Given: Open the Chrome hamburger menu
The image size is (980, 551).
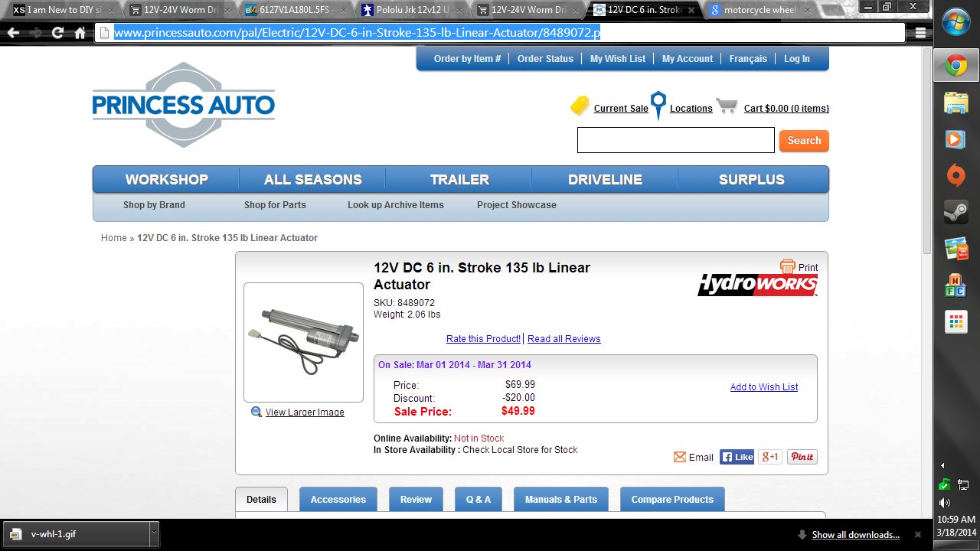Looking at the screenshot, I should (x=920, y=33).
